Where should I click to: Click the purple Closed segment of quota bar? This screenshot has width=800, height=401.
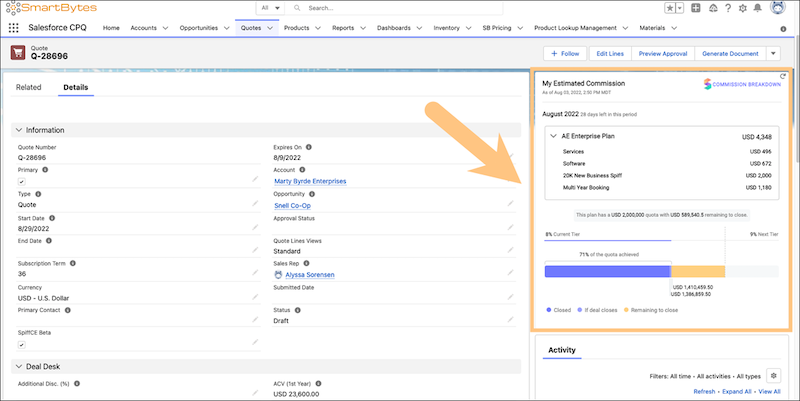coord(608,271)
